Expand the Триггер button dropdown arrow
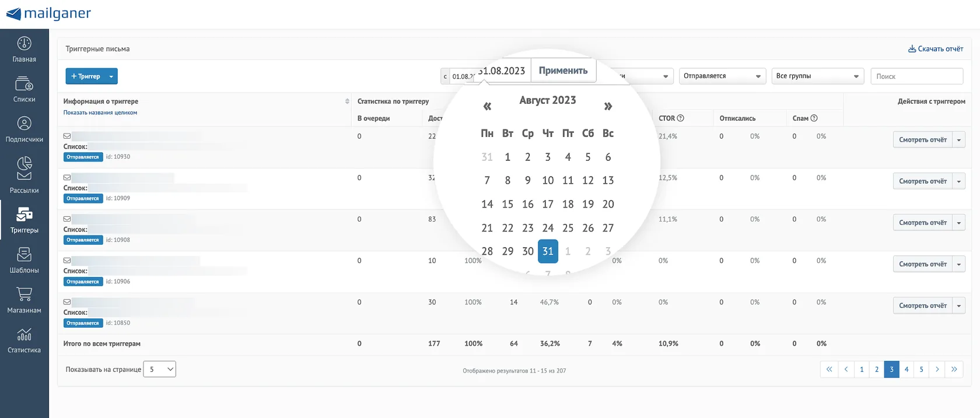The height and width of the screenshot is (418, 980). [x=111, y=76]
